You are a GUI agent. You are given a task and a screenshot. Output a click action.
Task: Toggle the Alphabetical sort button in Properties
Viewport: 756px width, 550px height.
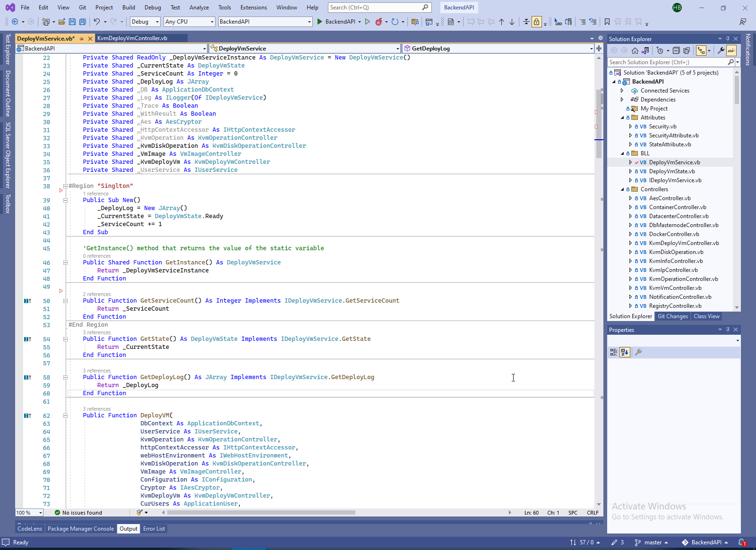coord(625,352)
